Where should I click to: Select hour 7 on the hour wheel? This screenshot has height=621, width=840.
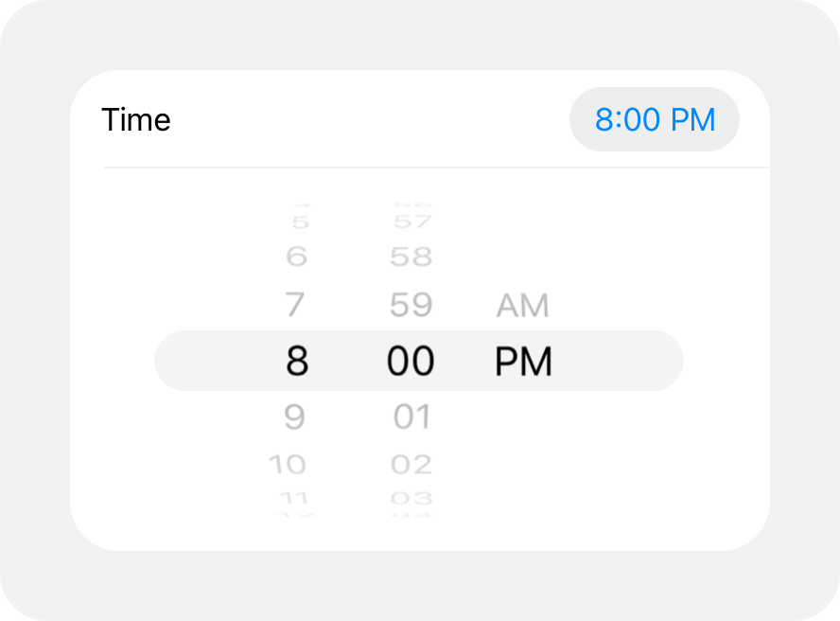click(294, 305)
